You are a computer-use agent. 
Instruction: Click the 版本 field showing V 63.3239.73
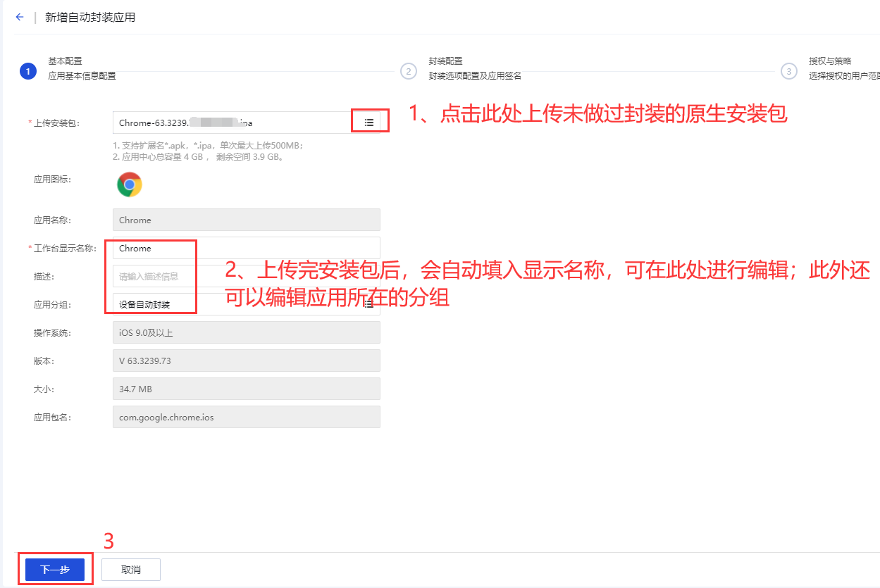(x=247, y=361)
